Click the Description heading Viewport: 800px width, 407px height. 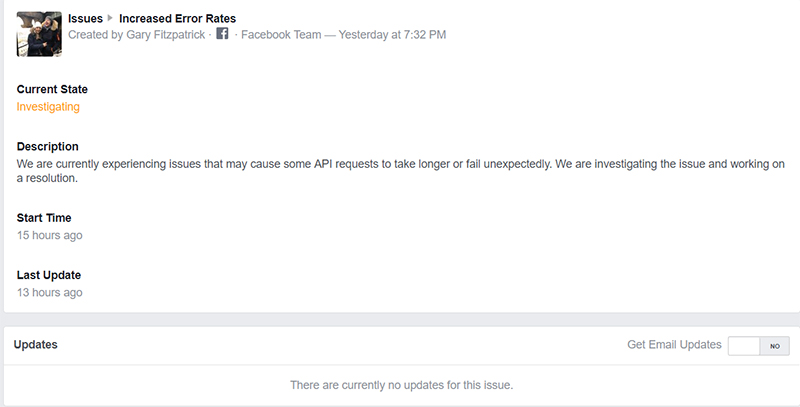(47, 146)
